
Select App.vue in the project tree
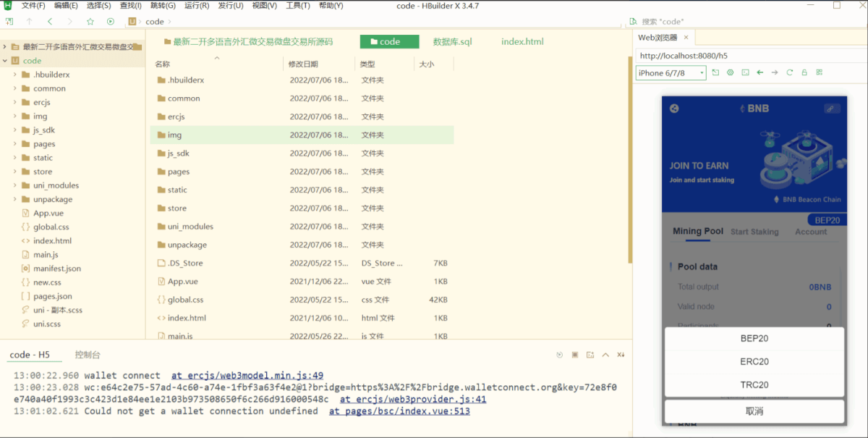coord(48,214)
